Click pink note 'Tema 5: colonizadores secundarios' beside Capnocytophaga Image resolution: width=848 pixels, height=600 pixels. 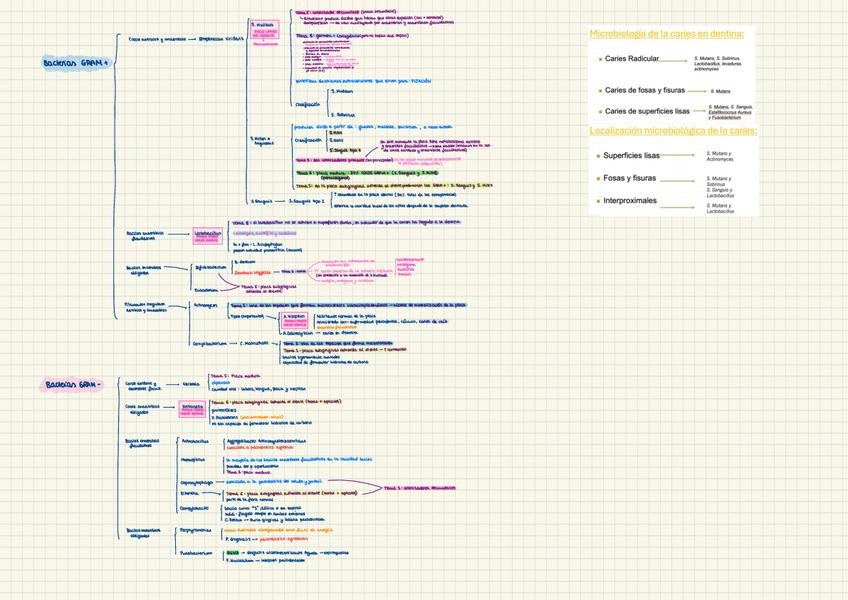pos(420,488)
